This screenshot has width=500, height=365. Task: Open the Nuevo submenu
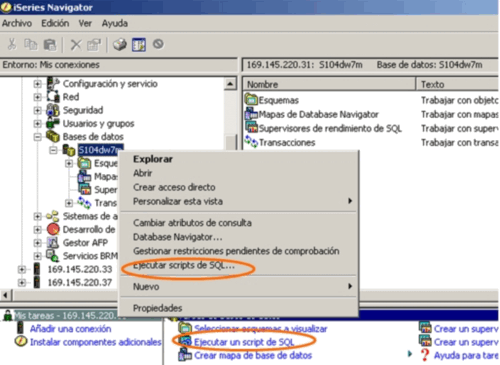(x=239, y=286)
